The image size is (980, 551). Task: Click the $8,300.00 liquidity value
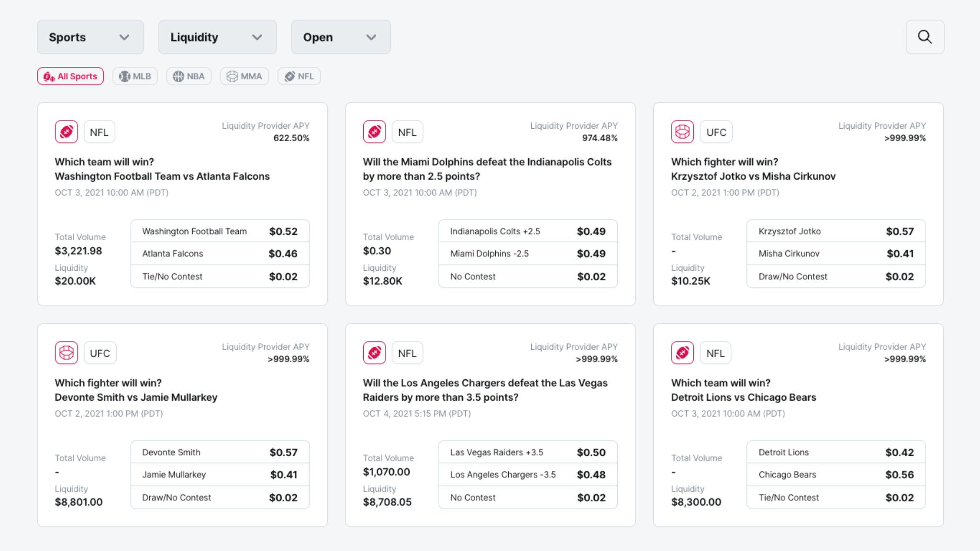coord(696,502)
